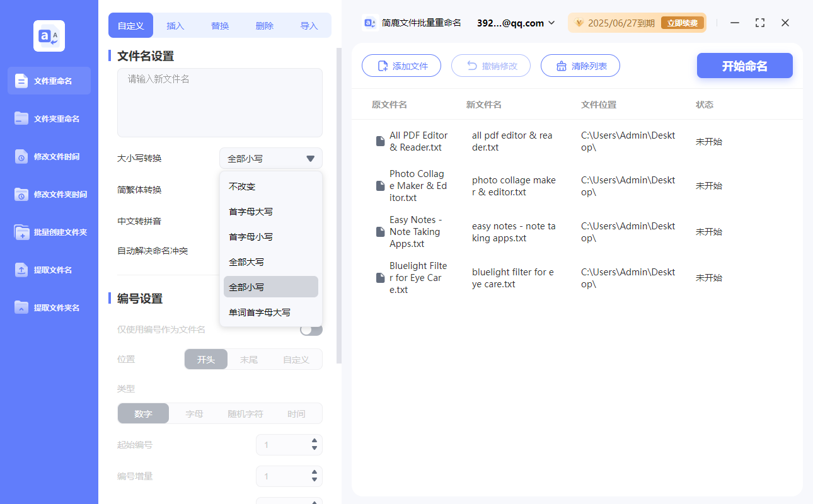
Task: Click the 开始命名 button
Action: pos(744,66)
